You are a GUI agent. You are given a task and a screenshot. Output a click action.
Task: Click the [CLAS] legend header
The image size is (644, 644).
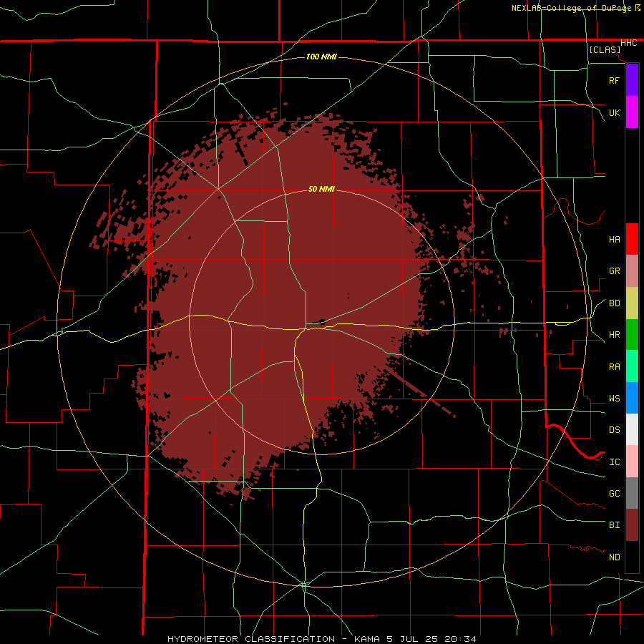click(x=605, y=49)
